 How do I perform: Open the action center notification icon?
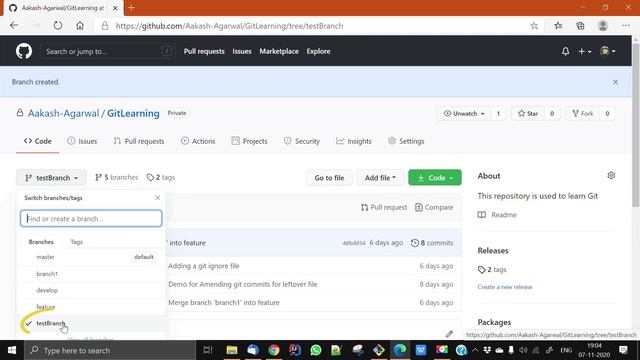pyautogui.click(x=623, y=350)
